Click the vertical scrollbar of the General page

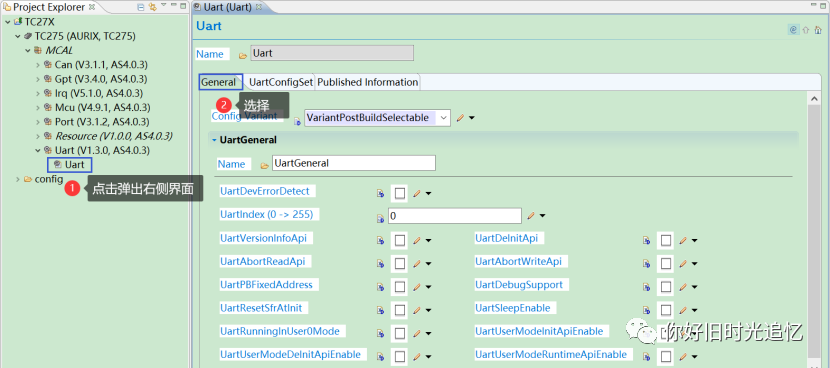[x=815, y=230]
